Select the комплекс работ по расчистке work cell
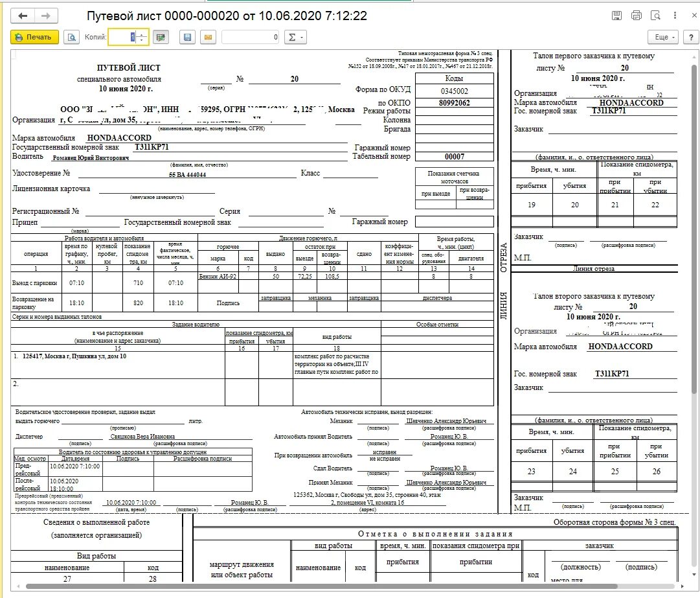Screen dimensions: 700x598 [337, 364]
